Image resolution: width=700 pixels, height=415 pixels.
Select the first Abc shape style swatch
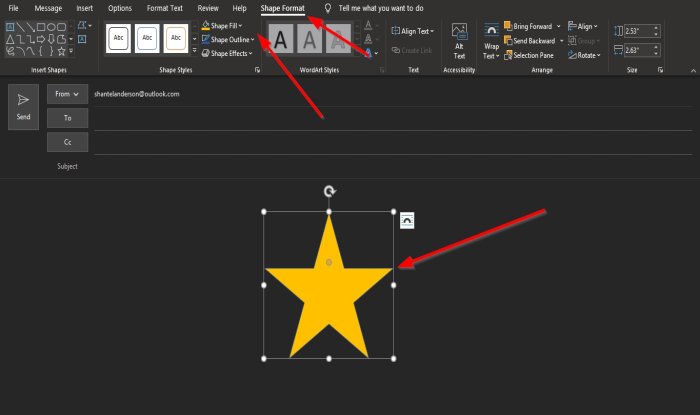pyautogui.click(x=118, y=38)
